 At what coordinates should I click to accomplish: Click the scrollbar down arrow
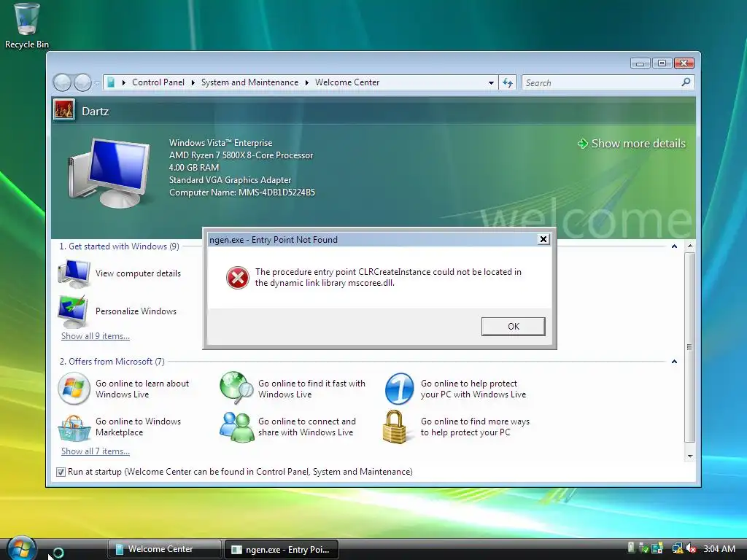pyautogui.click(x=690, y=456)
